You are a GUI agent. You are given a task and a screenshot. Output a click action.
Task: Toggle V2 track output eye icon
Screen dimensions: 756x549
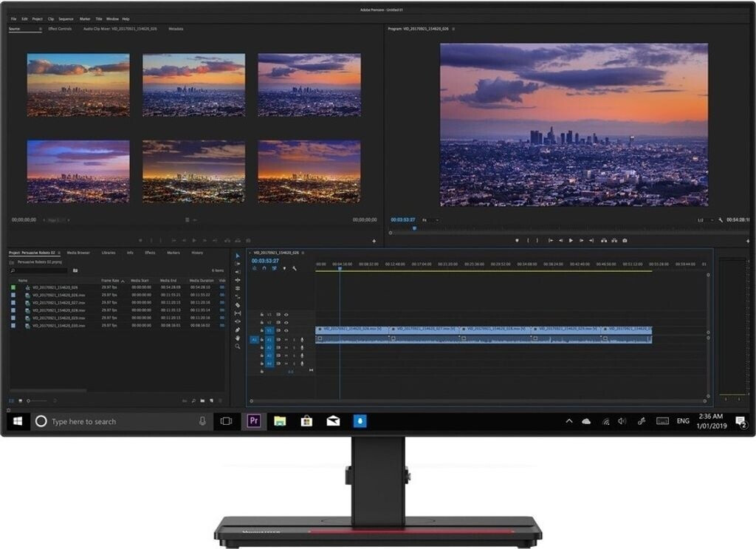tap(286, 322)
